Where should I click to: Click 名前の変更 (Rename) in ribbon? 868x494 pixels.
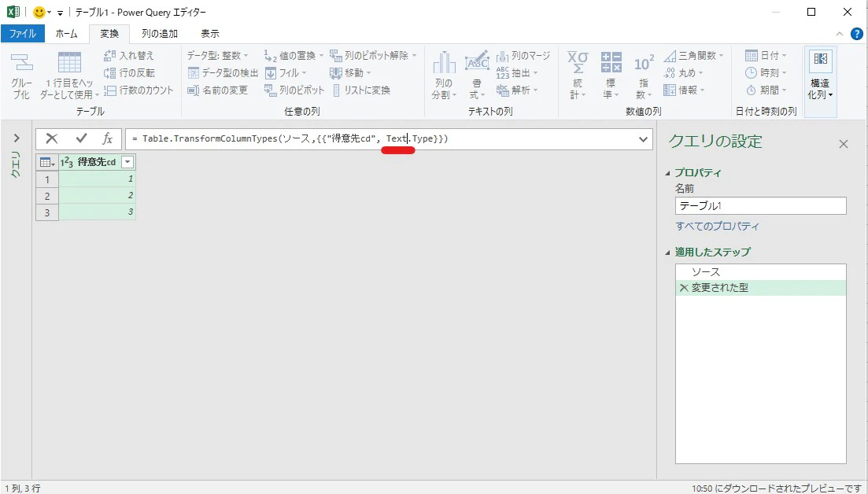(x=217, y=90)
